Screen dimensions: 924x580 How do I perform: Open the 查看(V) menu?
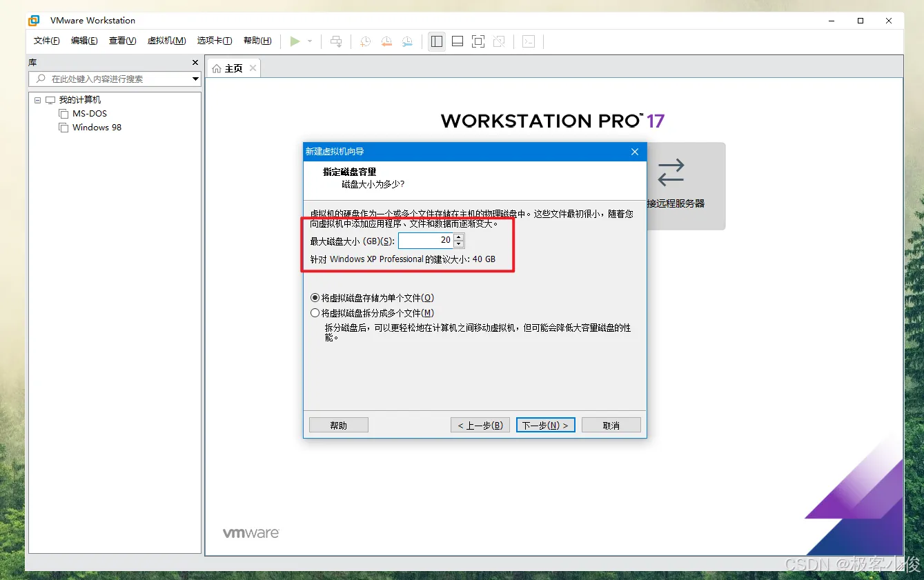click(x=123, y=41)
